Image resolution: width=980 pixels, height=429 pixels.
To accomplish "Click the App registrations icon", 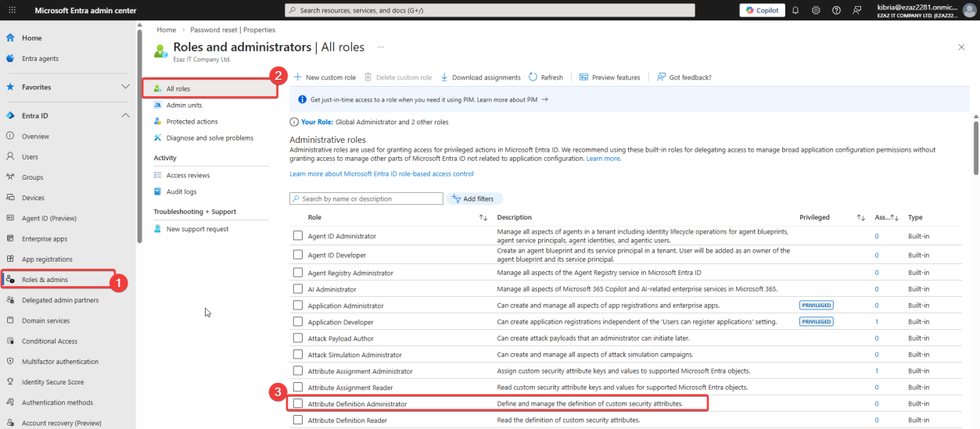I will (x=10, y=259).
